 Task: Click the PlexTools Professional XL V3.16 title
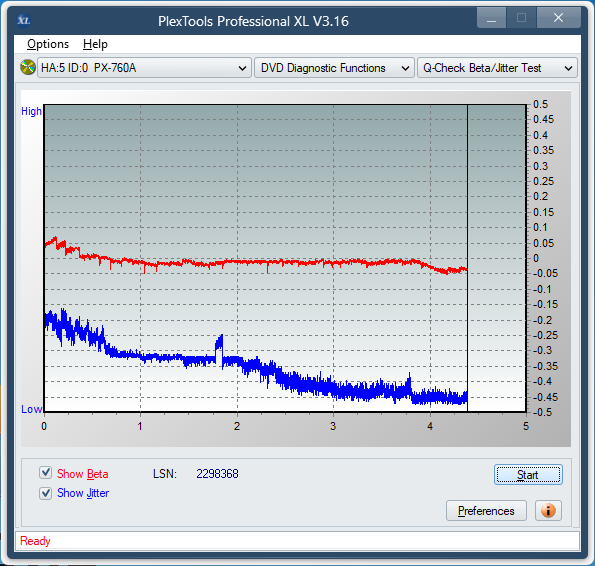coord(253,21)
